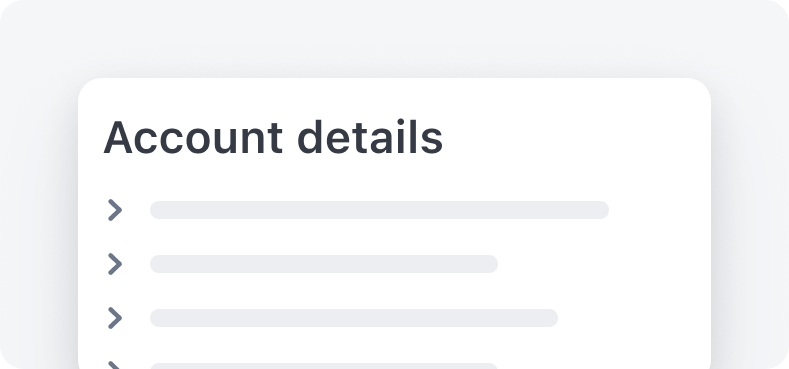Select the third row's placeholder bar
This screenshot has height=369, width=789.
point(354,318)
